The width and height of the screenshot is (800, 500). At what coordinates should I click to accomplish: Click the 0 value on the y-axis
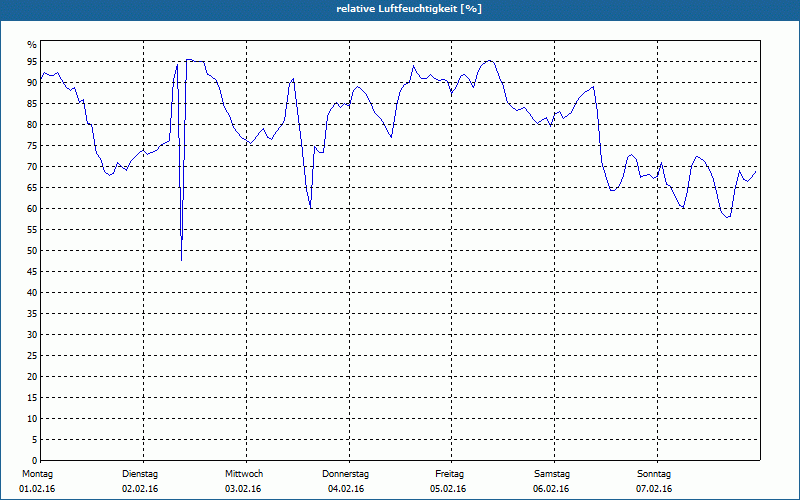[x=35, y=460]
